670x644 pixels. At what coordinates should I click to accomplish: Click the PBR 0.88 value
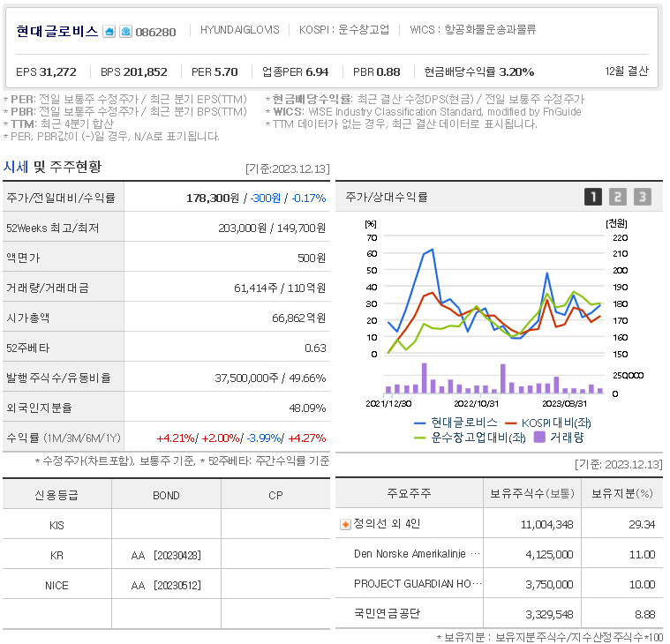pyautogui.click(x=376, y=71)
